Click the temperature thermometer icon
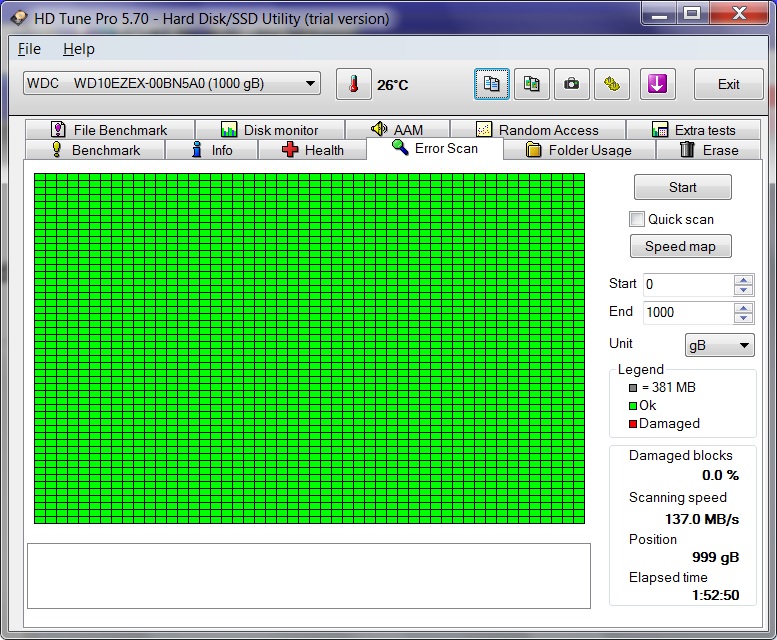 [x=353, y=85]
